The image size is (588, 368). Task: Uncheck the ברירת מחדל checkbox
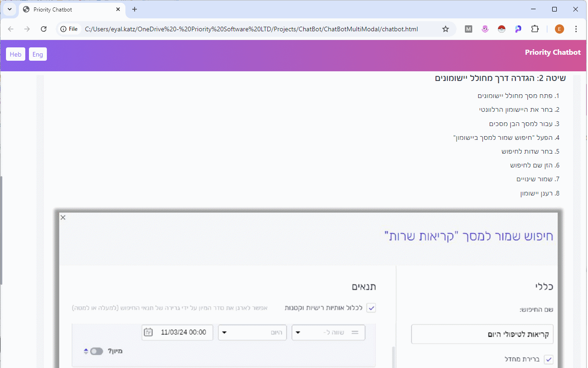549,359
